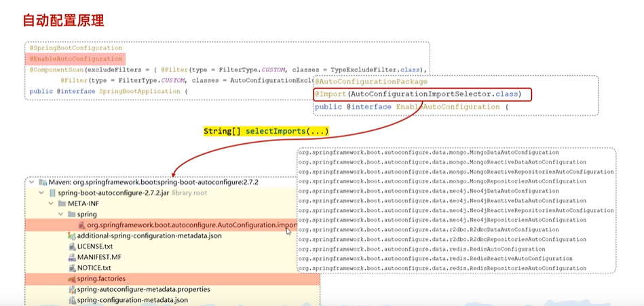
Task: Collapse the META-INF folder chevron
Action: tap(50, 204)
